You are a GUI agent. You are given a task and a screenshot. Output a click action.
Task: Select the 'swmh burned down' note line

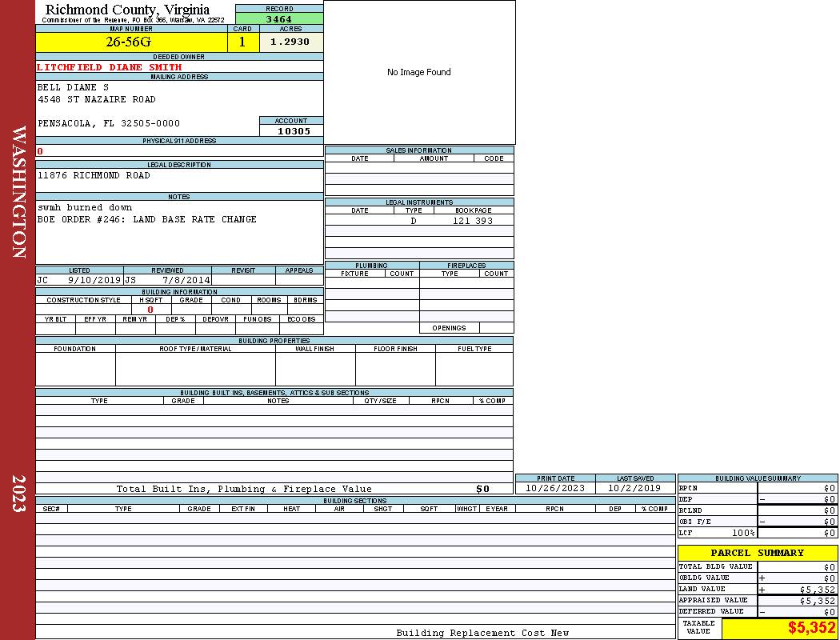85,207
